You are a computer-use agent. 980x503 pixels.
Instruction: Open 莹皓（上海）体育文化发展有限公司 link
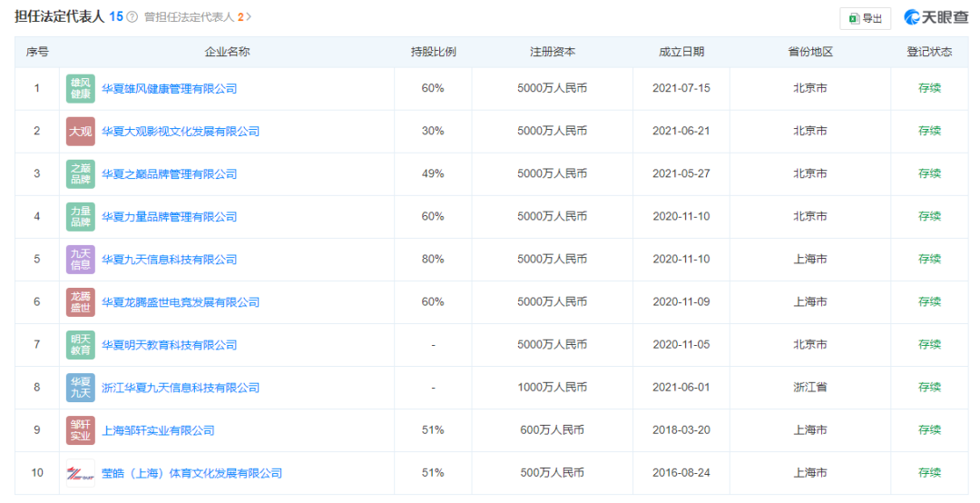point(191,474)
